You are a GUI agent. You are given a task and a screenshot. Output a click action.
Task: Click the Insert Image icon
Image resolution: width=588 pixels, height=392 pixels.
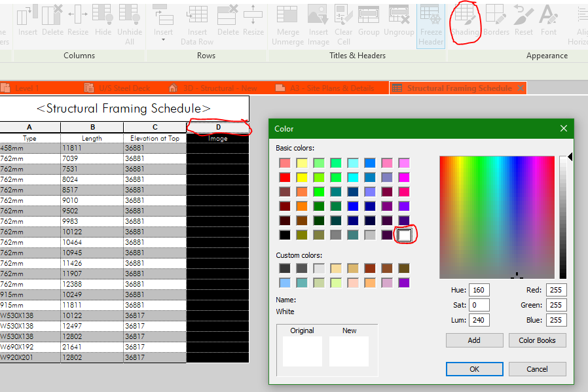[318, 15]
